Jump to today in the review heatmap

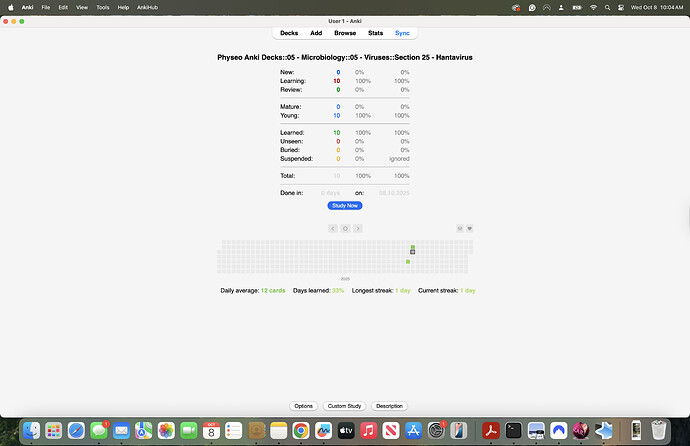coord(345,228)
